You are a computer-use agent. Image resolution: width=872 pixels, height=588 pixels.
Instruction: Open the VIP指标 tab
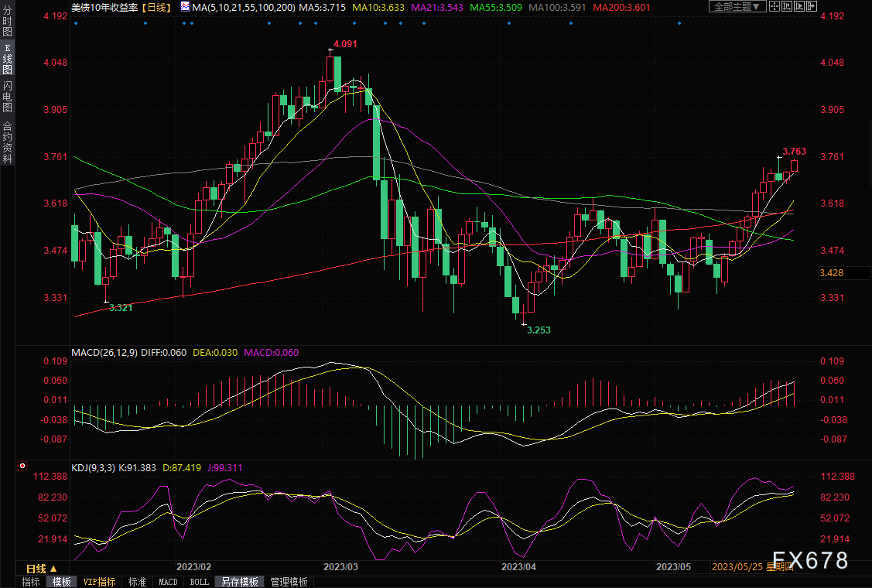[x=99, y=582]
